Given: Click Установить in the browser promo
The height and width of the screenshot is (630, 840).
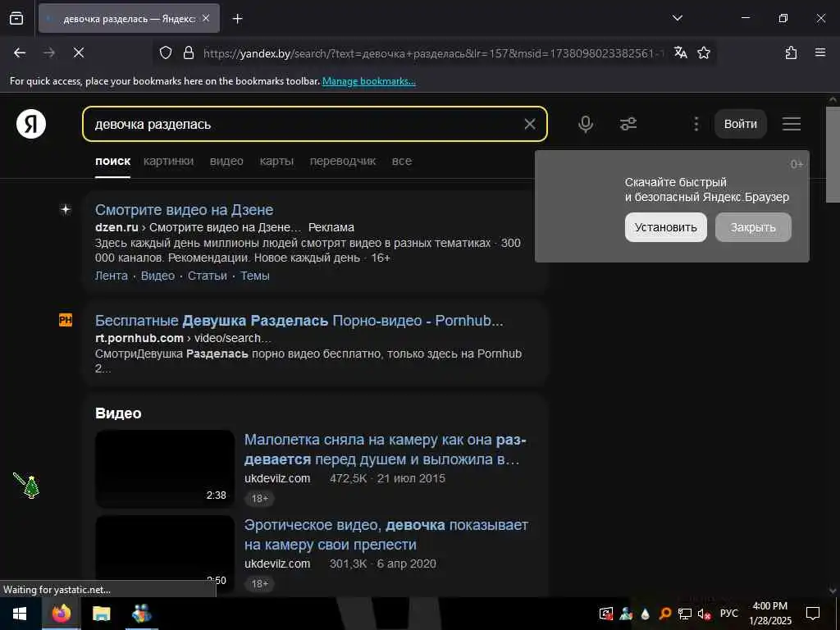Looking at the screenshot, I should click(x=666, y=227).
